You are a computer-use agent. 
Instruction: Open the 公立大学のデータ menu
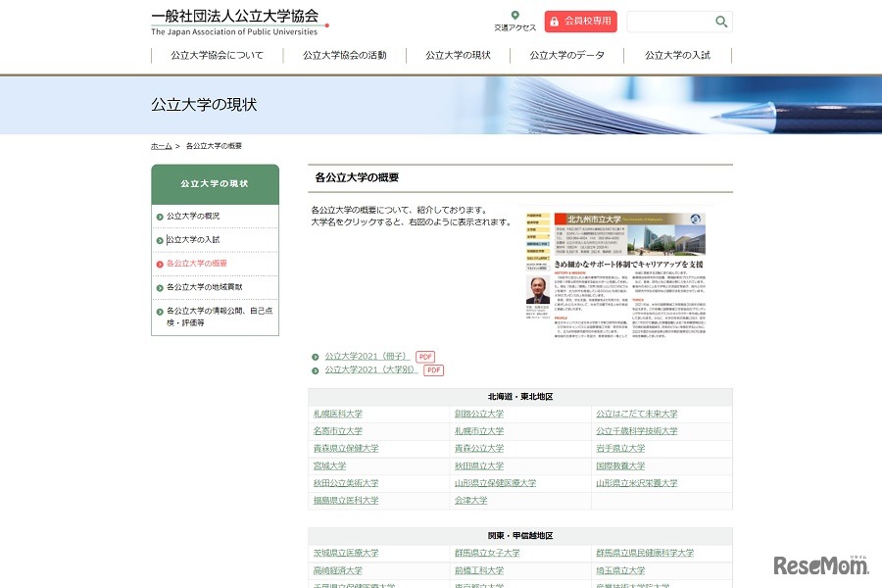tap(566, 56)
